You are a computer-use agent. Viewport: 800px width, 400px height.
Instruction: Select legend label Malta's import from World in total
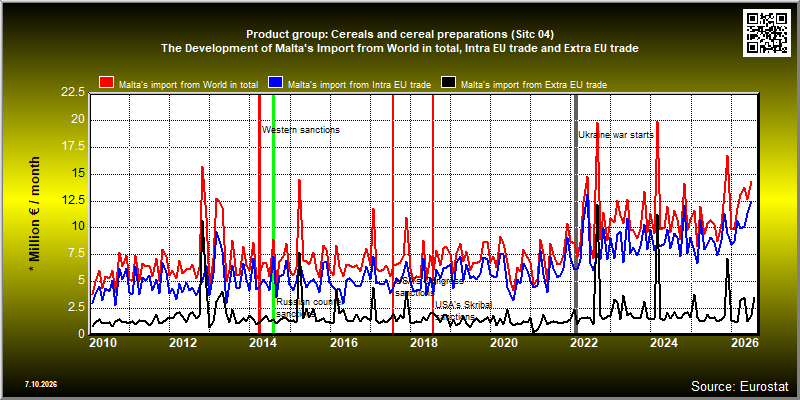click(x=188, y=84)
